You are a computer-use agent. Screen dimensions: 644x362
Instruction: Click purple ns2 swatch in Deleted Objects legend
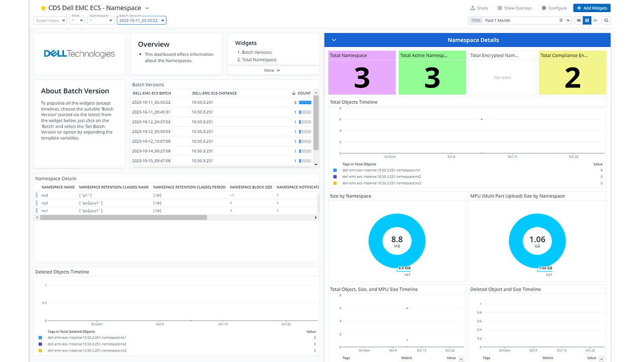coord(40,344)
